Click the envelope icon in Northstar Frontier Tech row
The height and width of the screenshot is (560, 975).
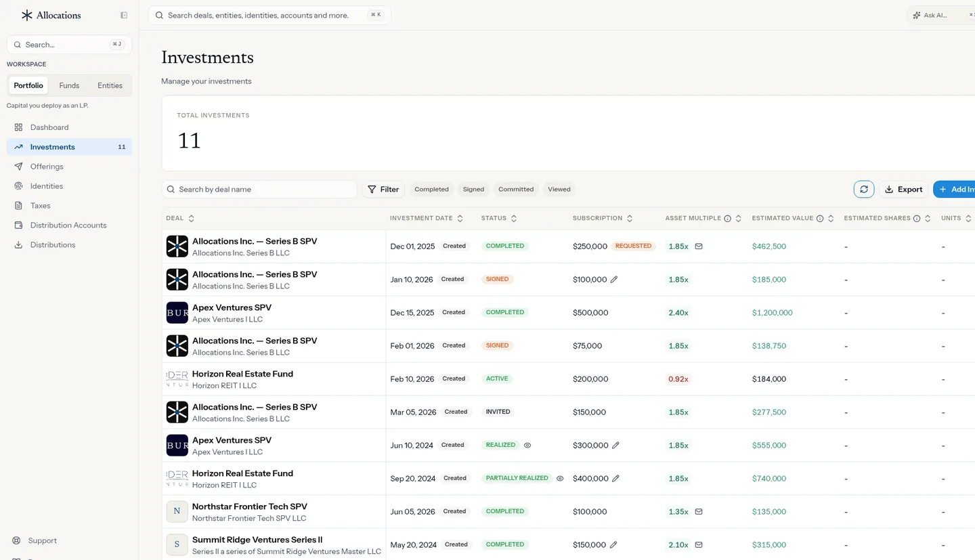tap(699, 512)
